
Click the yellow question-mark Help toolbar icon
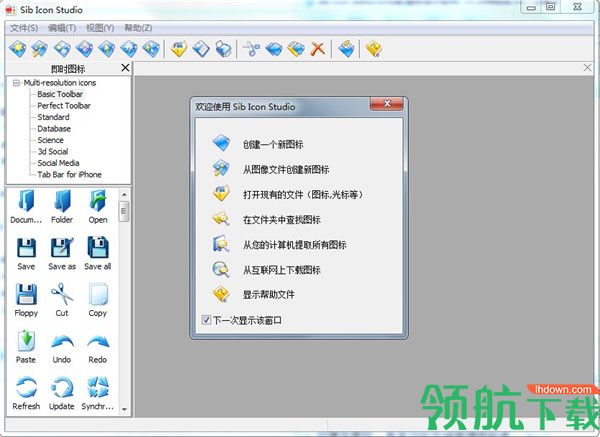tap(374, 49)
